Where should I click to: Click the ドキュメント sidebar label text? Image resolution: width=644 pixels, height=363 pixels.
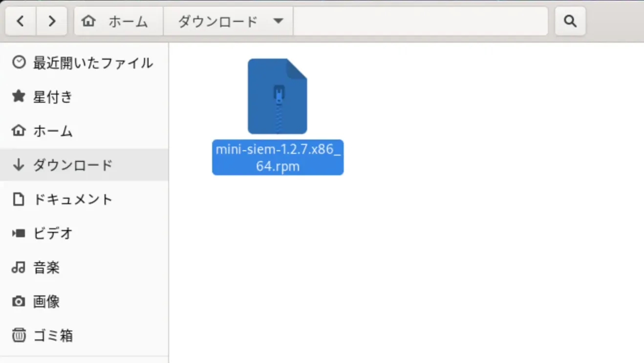[x=72, y=199]
